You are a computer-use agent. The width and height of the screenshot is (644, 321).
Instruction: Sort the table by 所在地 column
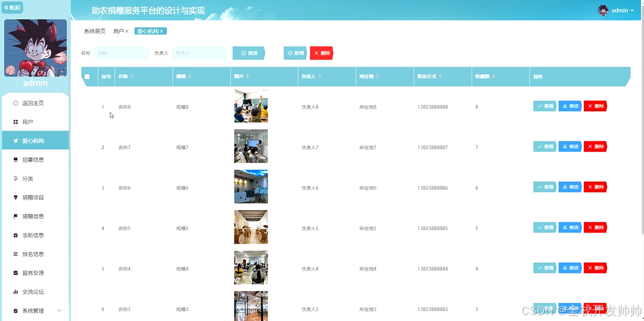click(x=377, y=77)
